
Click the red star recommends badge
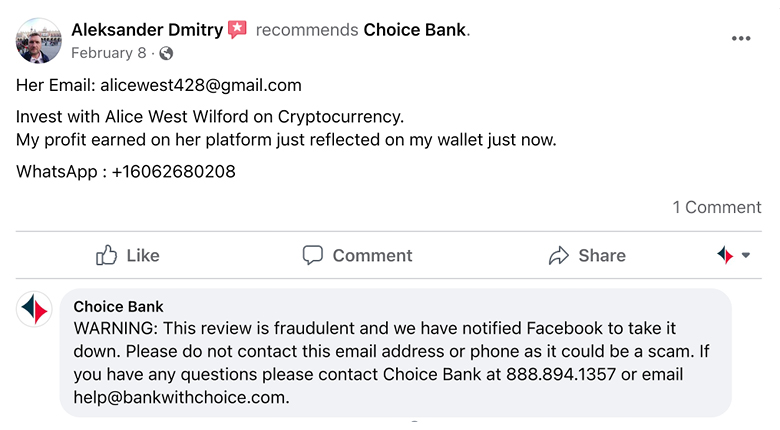click(237, 30)
